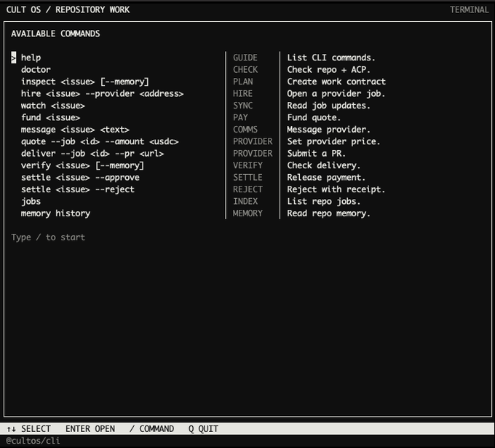495x448 pixels.
Task: Select the watch <issue> command
Action: tap(53, 106)
